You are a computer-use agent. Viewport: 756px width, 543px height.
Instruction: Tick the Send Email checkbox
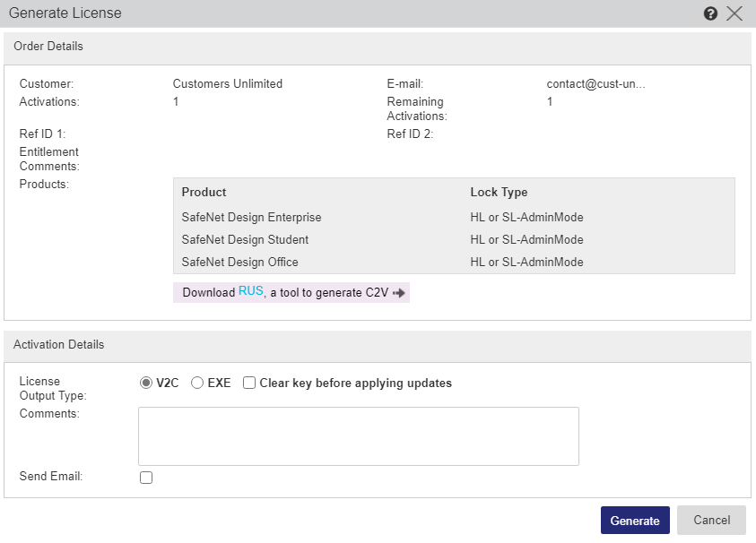[146, 478]
